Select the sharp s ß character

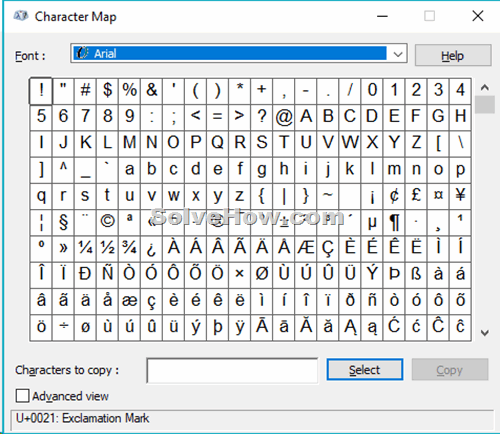coord(416,275)
